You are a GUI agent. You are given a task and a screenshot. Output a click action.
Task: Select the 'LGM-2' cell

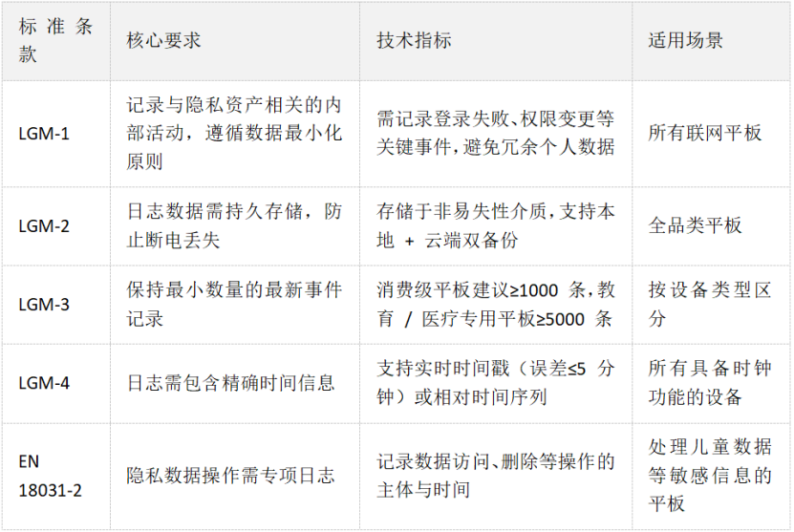56,225
